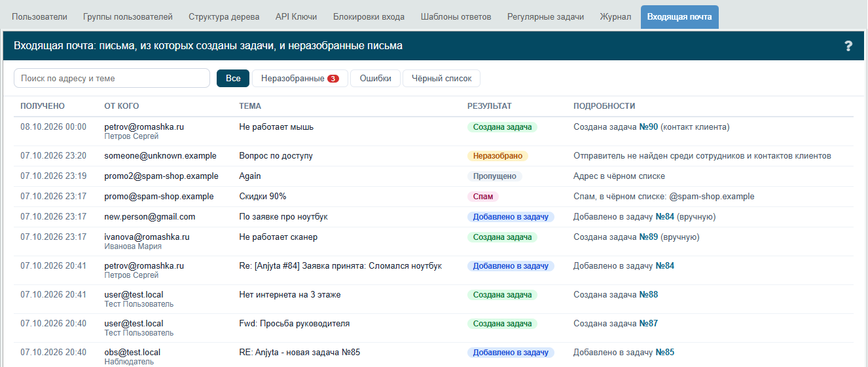The width and height of the screenshot is (868, 367).
Task: Show the Ошибки filter
Action: coord(376,78)
